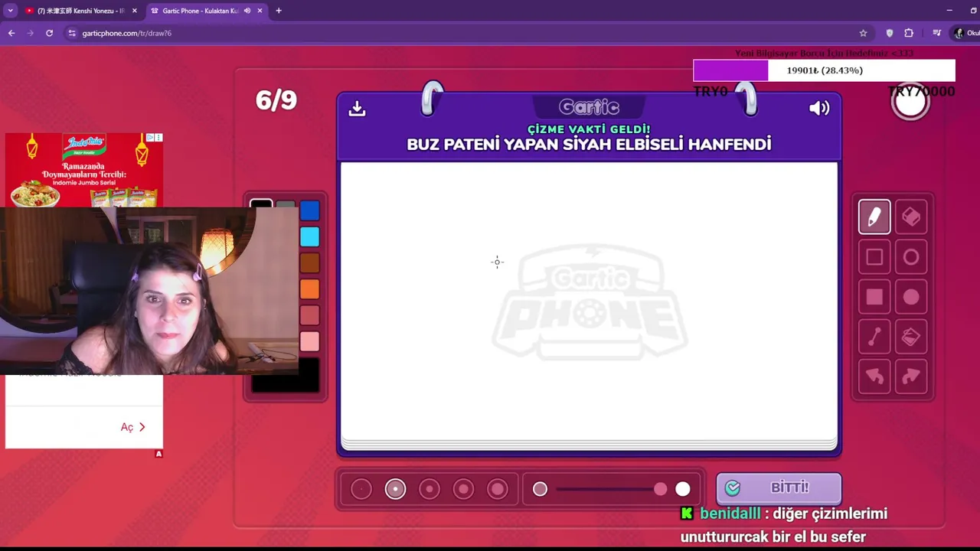Open the Indomie Ramazan ad banner
The image size is (980, 551).
pos(84,171)
